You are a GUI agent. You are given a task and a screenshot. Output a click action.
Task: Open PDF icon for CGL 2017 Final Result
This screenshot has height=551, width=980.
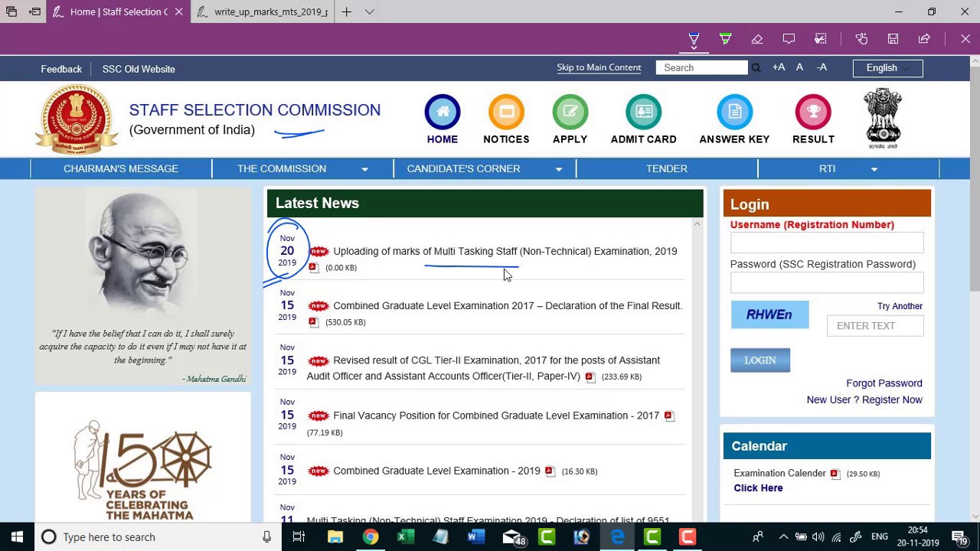[313, 322]
